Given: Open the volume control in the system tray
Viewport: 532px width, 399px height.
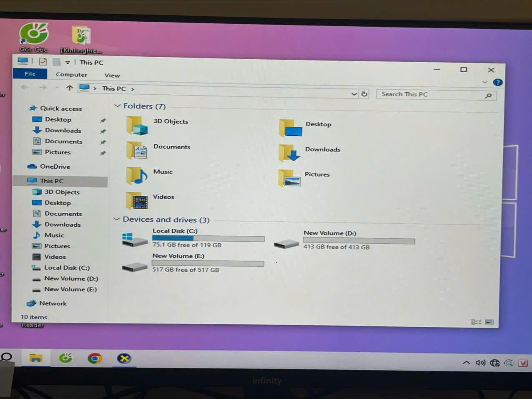Looking at the screenshot, I should pos(480,363).
